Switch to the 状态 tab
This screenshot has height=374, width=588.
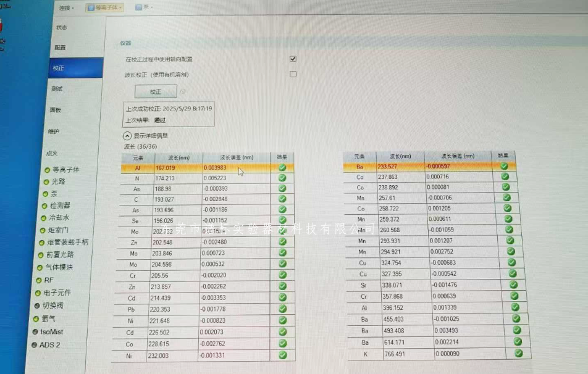click(61, 28)
